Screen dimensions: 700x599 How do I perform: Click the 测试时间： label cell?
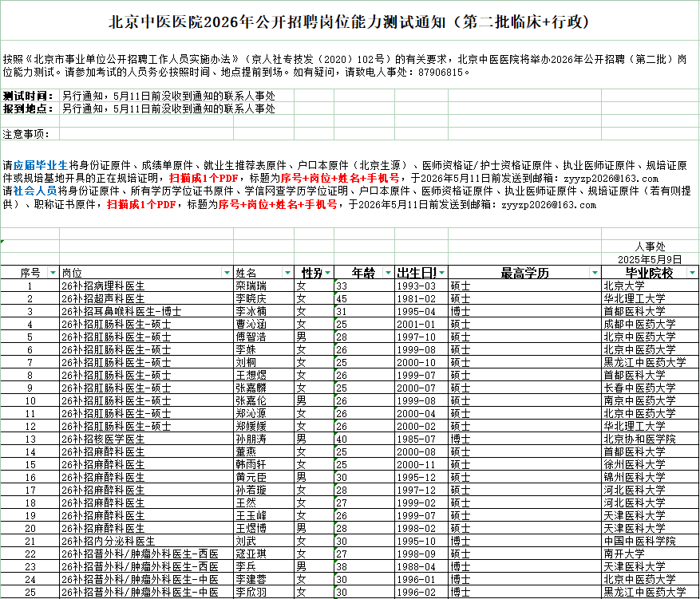click(30, 96)
